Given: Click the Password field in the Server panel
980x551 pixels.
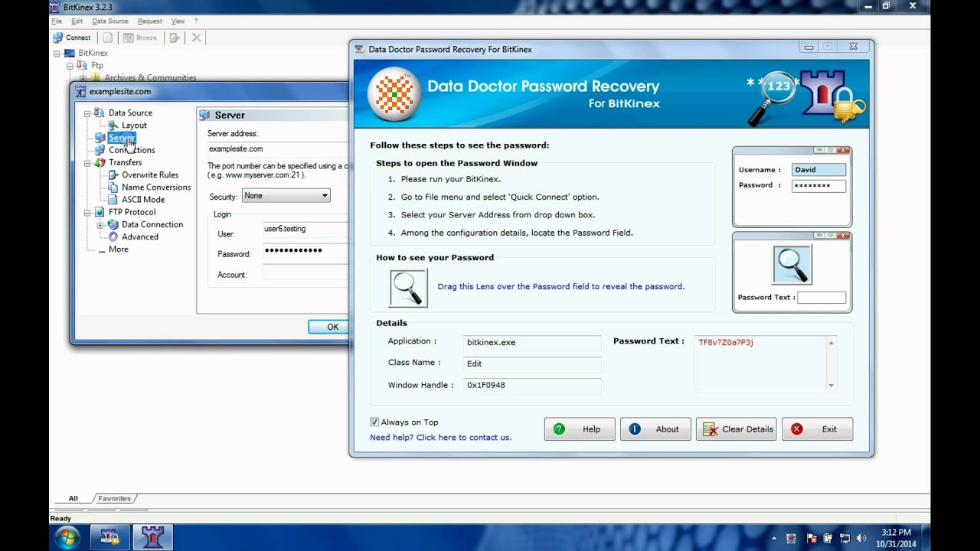Looking at the screenshot, I should (x=305, y=250).
